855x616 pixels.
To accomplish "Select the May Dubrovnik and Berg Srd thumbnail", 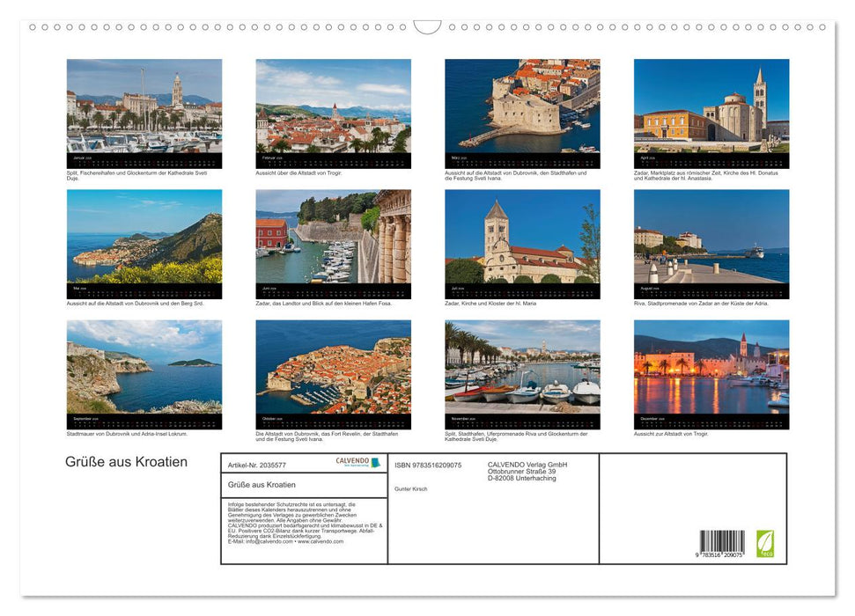I will coord(144,239).
